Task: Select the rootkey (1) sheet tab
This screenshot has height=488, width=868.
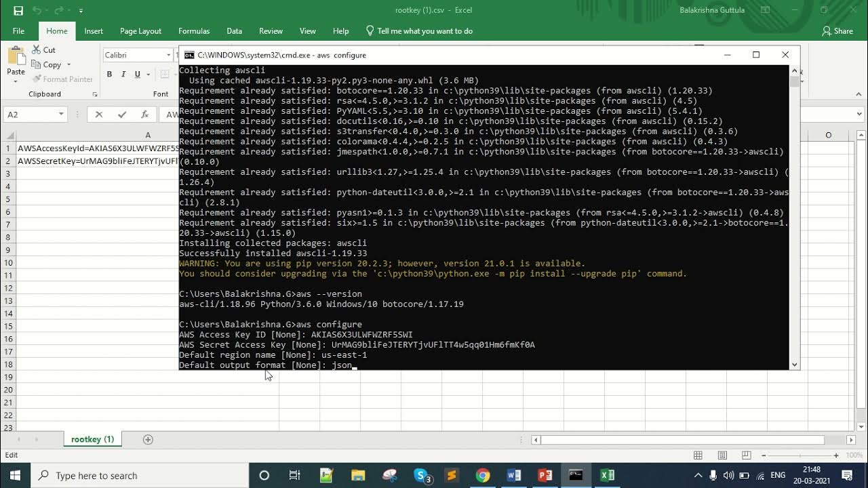Action: click(x=92, y=439)
